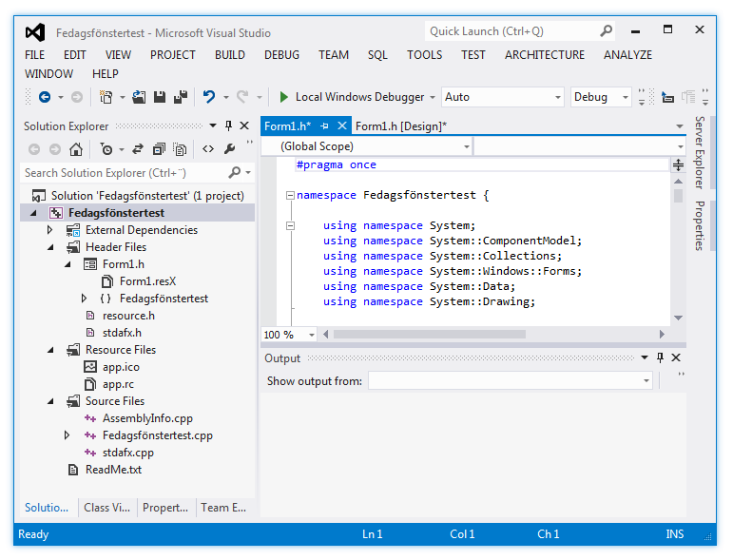
Task: Click the horizontal scrollbar thumb in editor
Action: click(429, 335)
